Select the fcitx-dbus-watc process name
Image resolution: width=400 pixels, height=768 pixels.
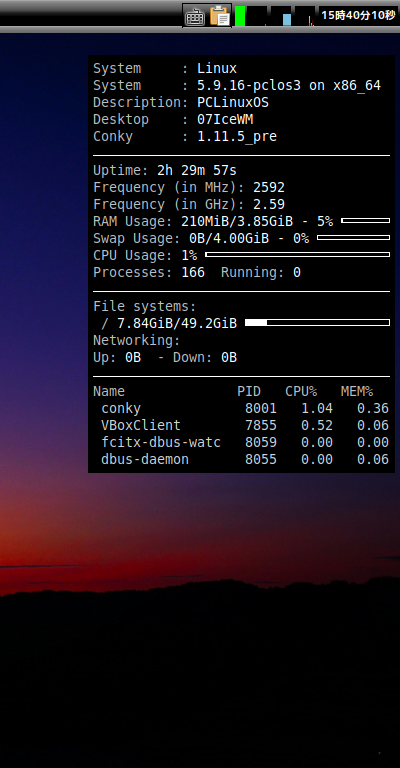click(x=161, y=442)
